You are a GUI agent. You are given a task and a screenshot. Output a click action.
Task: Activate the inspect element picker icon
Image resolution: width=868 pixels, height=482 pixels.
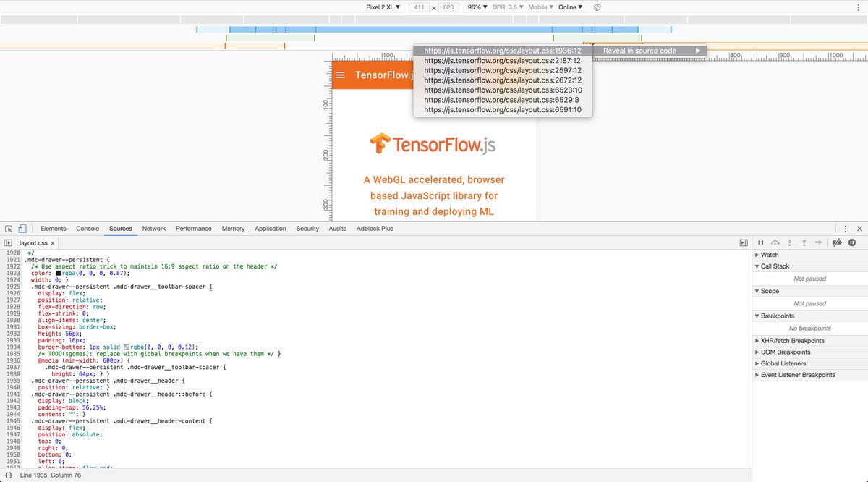coord(9,229)
